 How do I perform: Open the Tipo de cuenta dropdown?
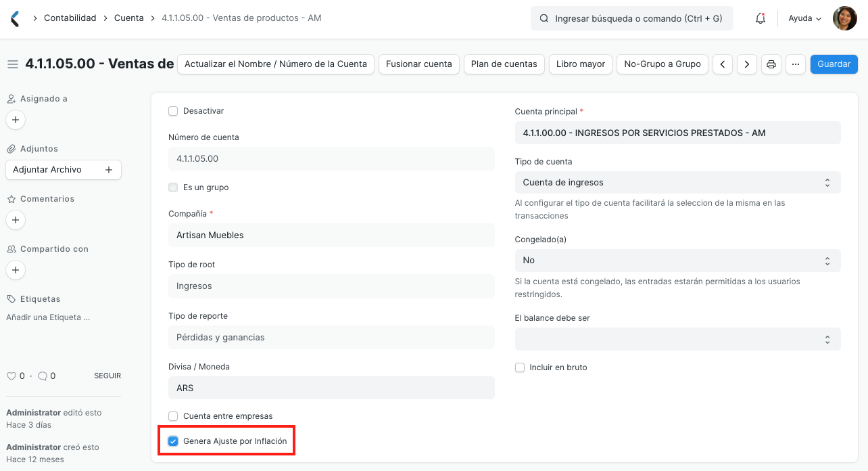(x=677, y=183)
